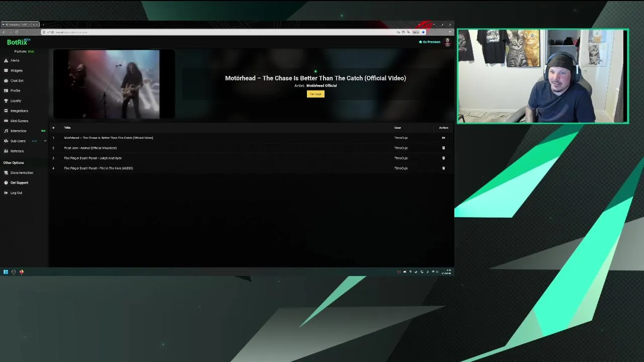Click the Documentation icon
644x362 pixels.
coord(6,172)
